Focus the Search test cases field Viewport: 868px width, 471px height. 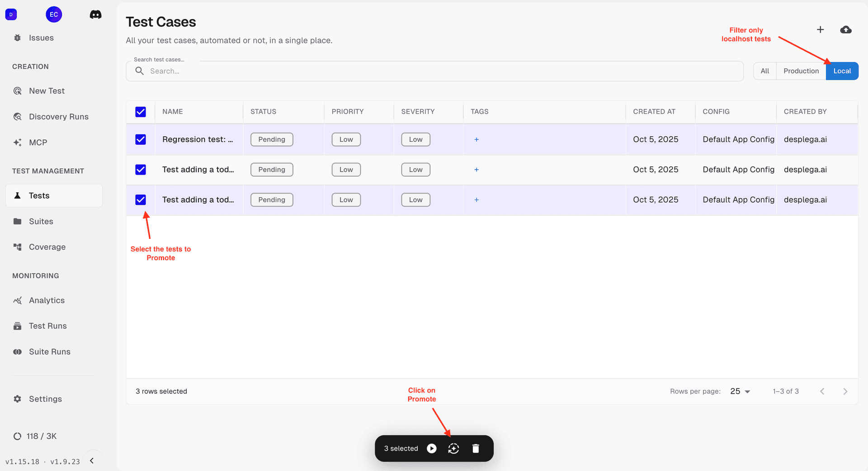[434, 71]
